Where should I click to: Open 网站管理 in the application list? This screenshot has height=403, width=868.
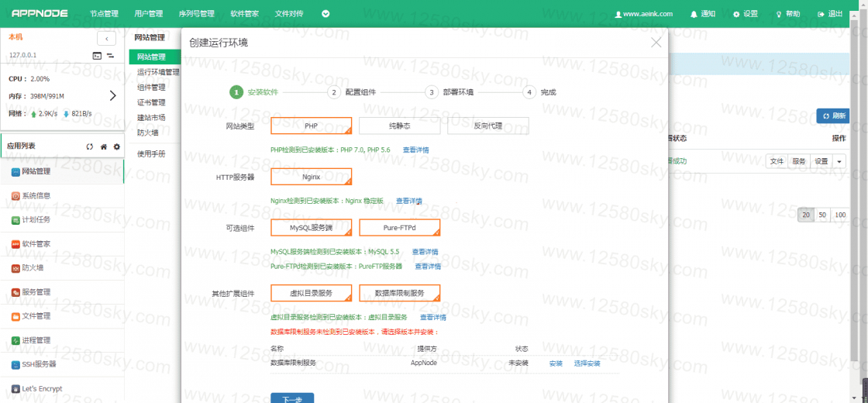pos(62,171)
